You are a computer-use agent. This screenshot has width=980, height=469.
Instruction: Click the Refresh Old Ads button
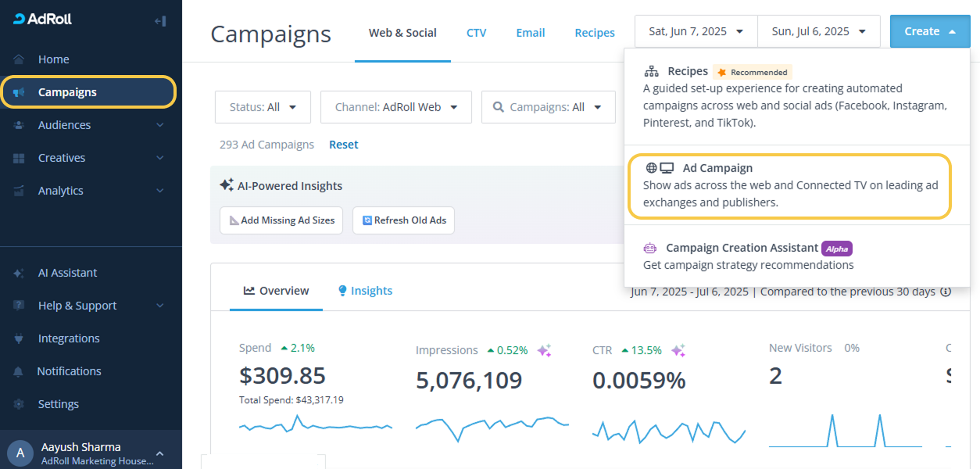[x=403, y=220]
